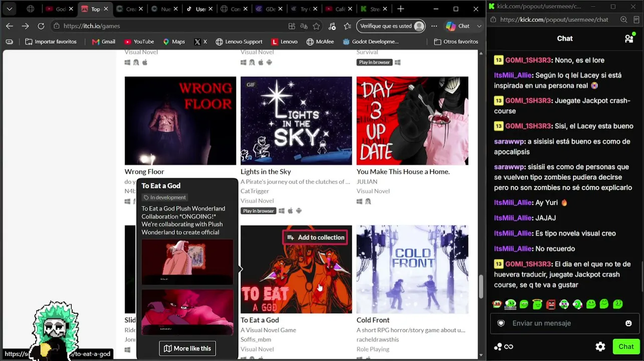Toggle the favorite star for this page
The width and height of the screenshot is (644, 361).
coord(316,26)
